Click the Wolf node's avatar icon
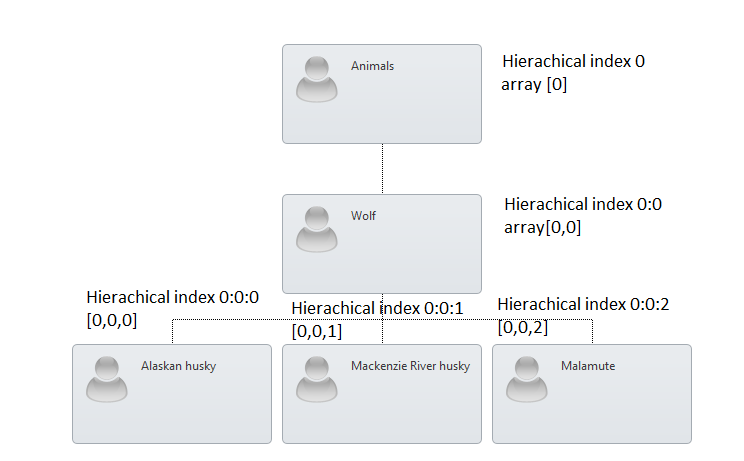 pyautogui.click(x=317, y=229)
